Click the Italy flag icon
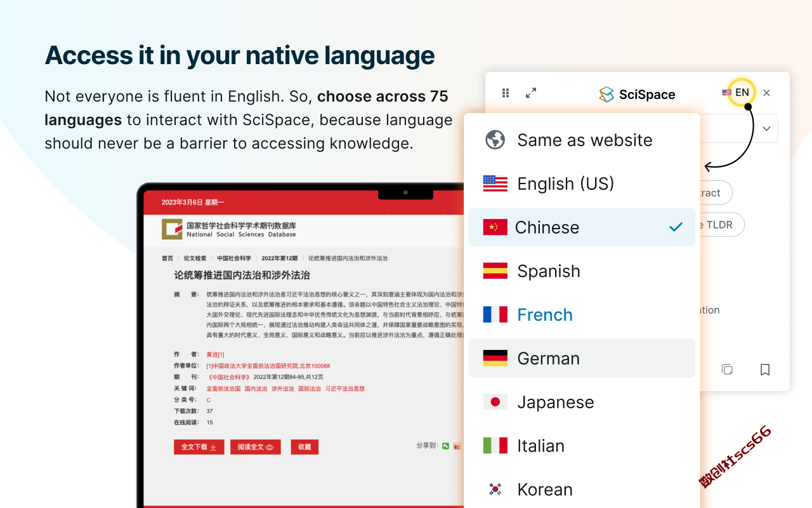The image size is (812, 508). [495, 446]
